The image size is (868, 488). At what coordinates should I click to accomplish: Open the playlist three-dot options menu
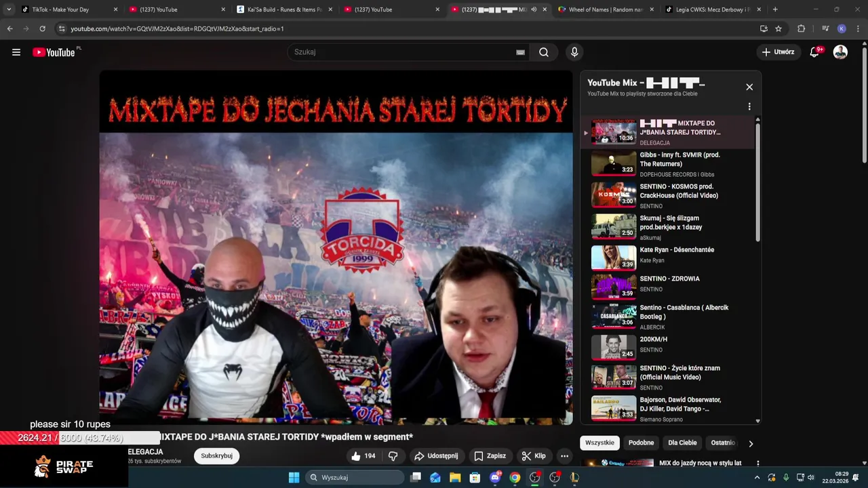pyautogui.click(x=749, y=106)
